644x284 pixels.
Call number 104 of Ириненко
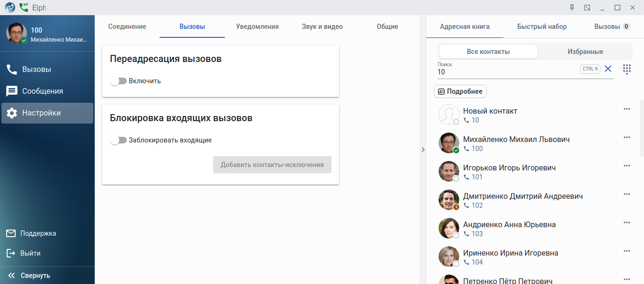point(473,262)
